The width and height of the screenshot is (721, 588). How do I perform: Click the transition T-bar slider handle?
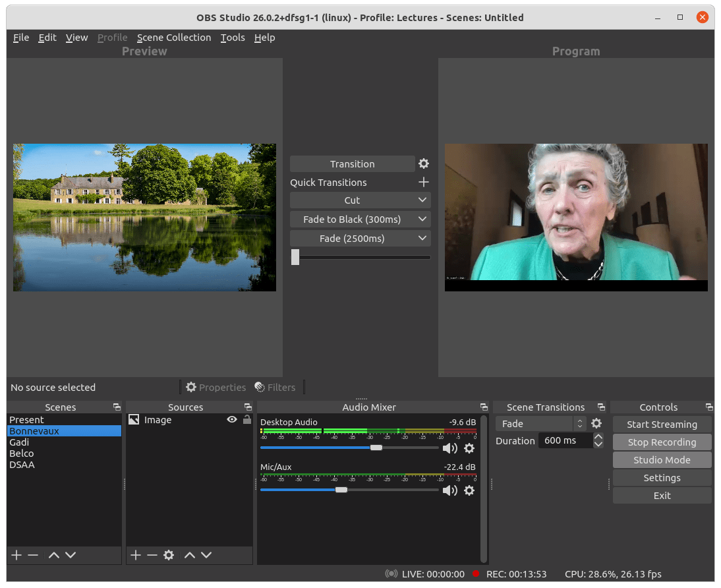point(295,257)
